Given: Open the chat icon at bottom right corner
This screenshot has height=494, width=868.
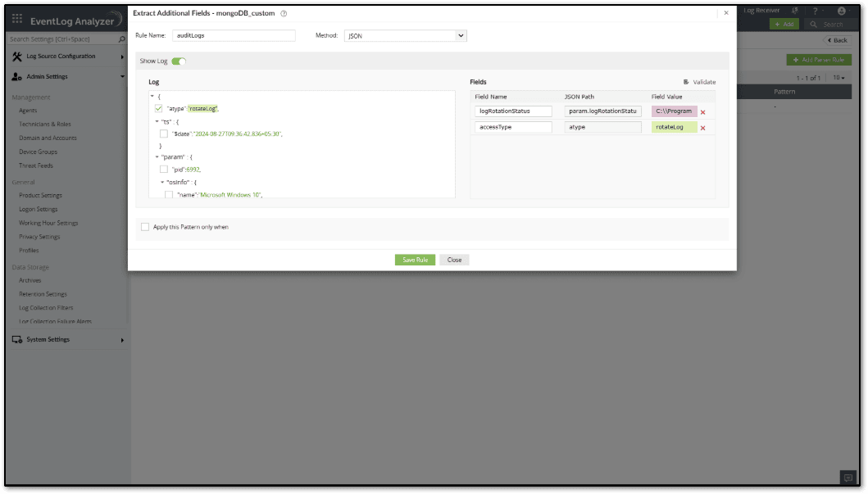Looking at the screenshot, I should (x=848, y=478).
